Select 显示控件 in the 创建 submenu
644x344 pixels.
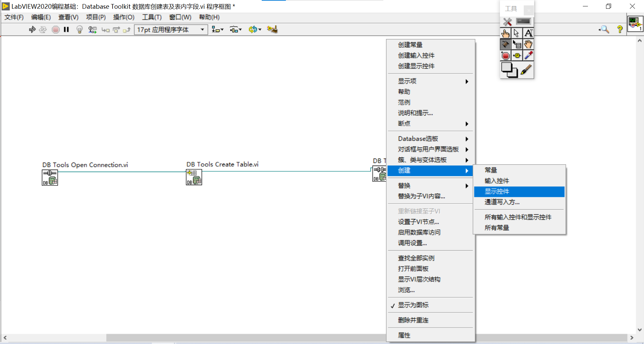(497, 191)
